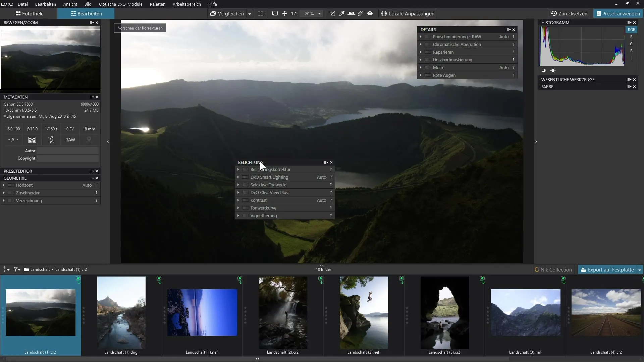Click help icon for DxO ClearView Plus
The width and height of the screenshot is (644, 362).
[x=331, y=192]
